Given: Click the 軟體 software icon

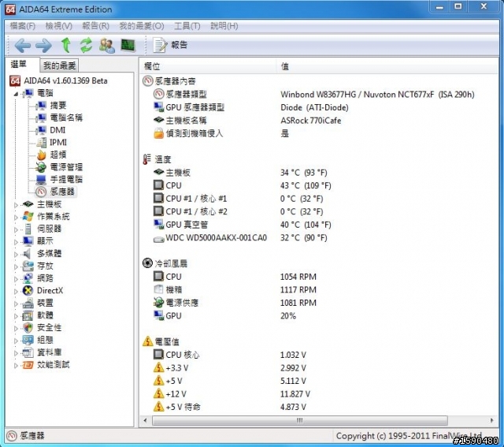Looking at the screenshot, I should click(28, 315).
